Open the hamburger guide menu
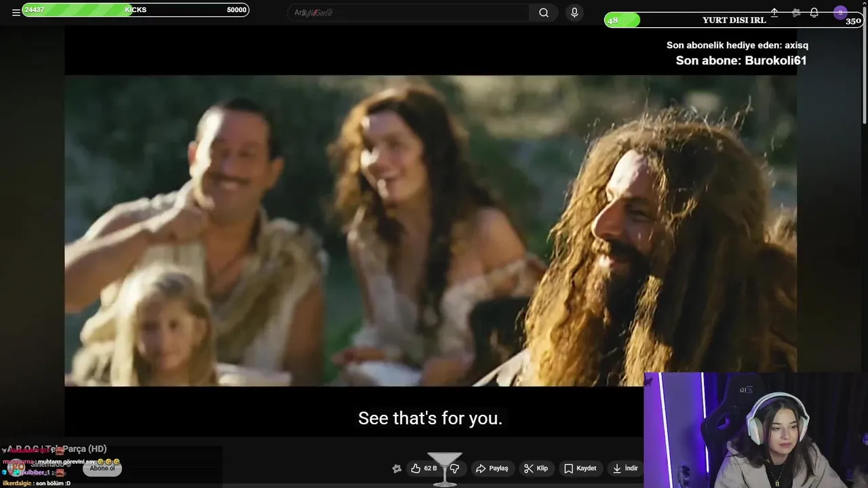Image resolution: width=868 pixels, height=488 pixels. [16, 13]
